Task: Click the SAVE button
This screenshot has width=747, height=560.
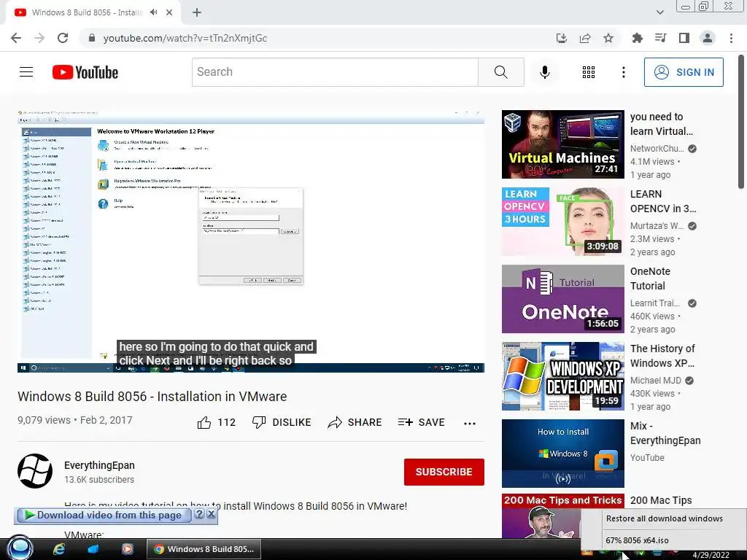Action: 421,422
